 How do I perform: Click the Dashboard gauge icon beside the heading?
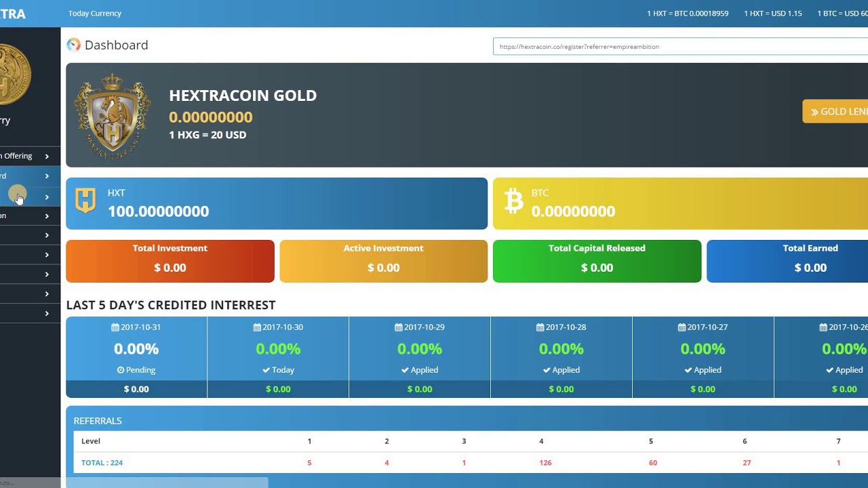click(x=73, y=45)
